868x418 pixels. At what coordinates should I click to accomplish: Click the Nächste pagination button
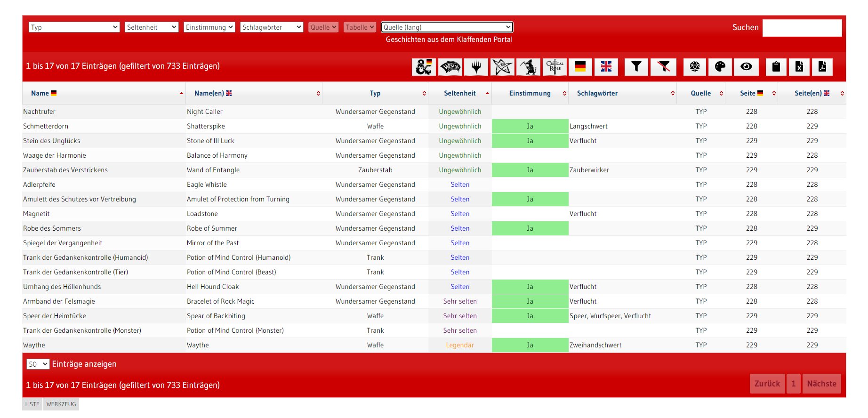point(822,384)
